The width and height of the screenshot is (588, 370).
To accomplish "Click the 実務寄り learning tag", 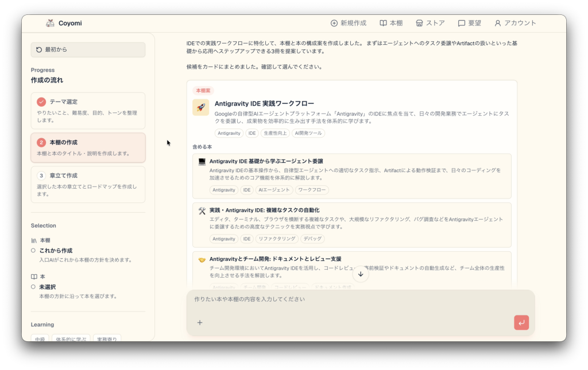I will [x=107, y=339].
